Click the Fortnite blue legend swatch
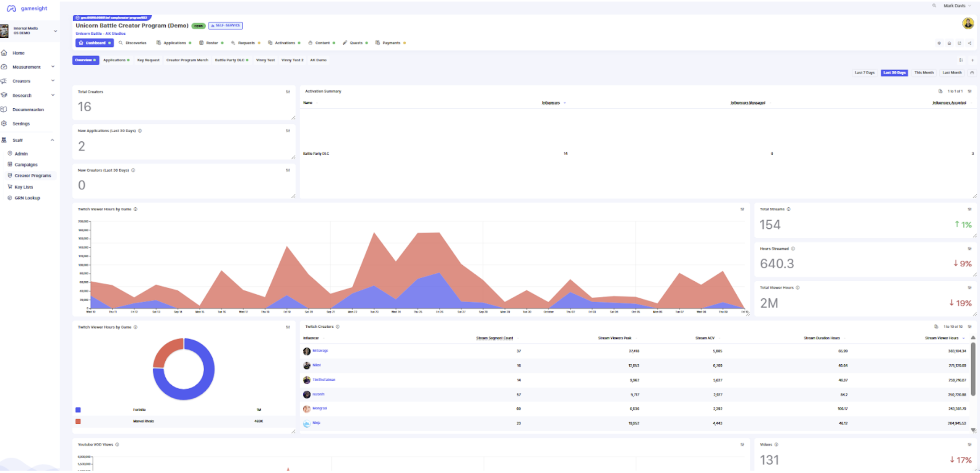The width and height of the screenshot is (980, 473). coord(78,410)
